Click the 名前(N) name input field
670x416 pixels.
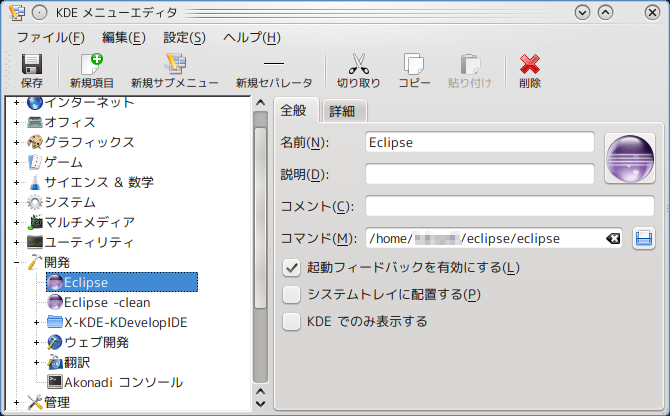(480, 142)
